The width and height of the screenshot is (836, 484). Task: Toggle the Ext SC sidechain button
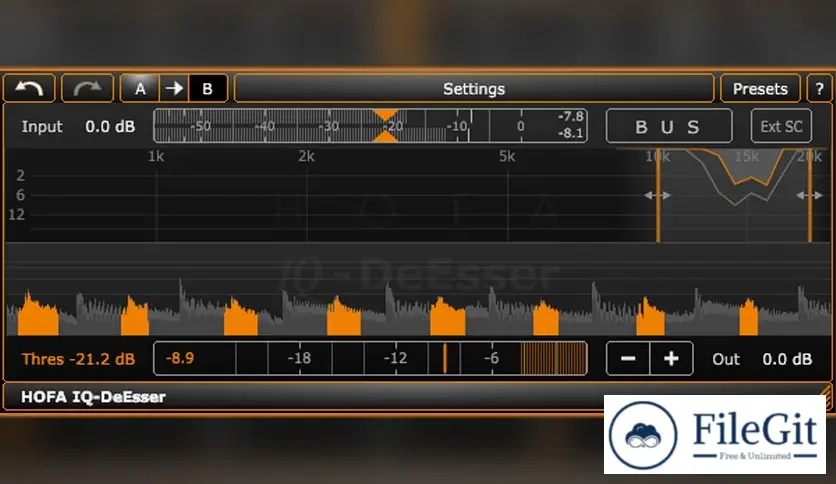pos(781,126)
